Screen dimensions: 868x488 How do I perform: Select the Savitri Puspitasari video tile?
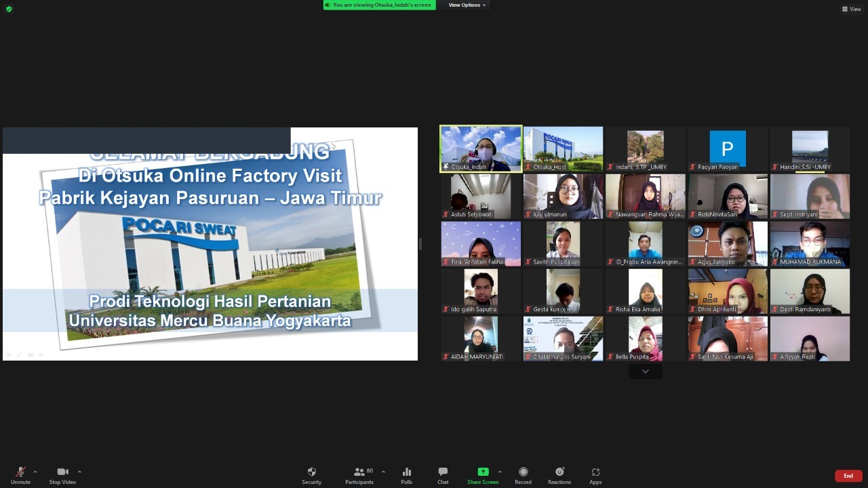tap(563, 244)
